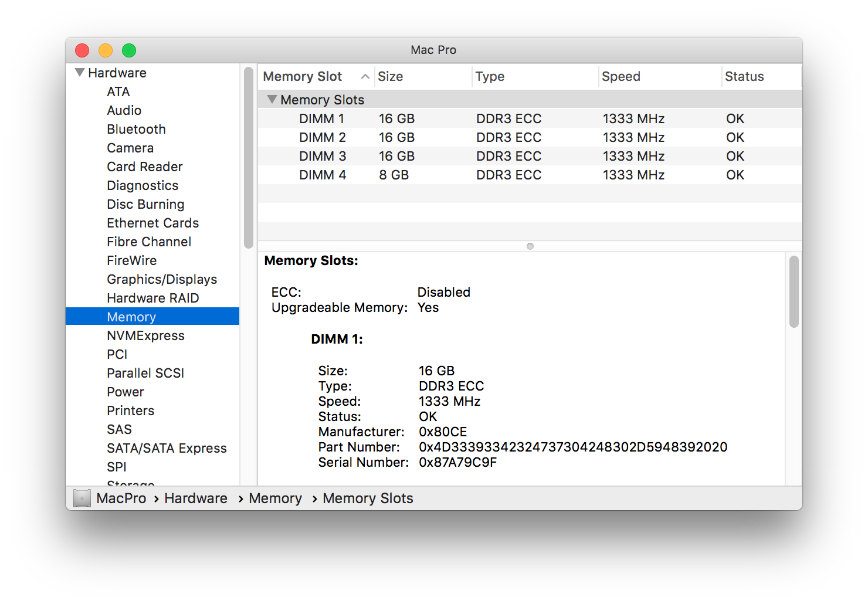The width and height of the screenshot is (868, 604).
Task: Open Fibre Channel section
Action: 149,242
